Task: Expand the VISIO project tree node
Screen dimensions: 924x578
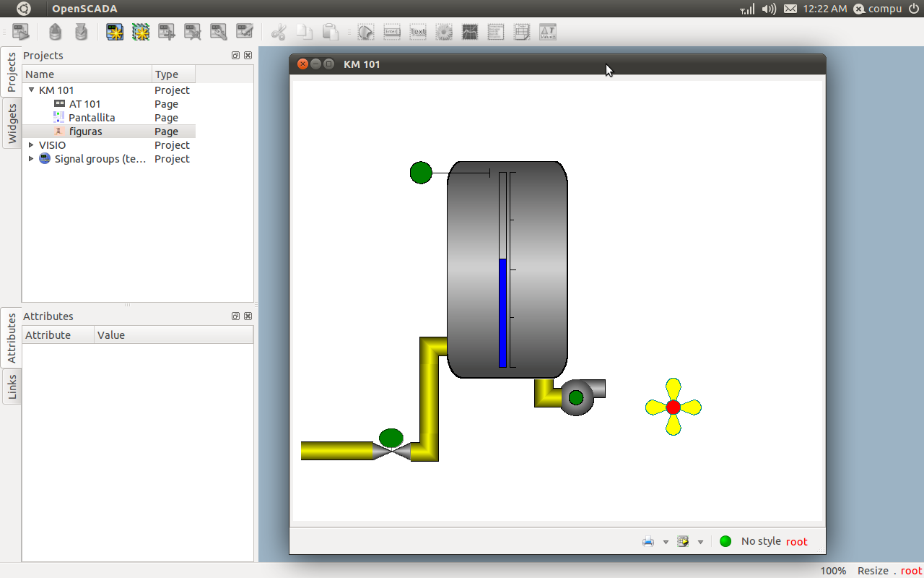Action: click(31, 145)
